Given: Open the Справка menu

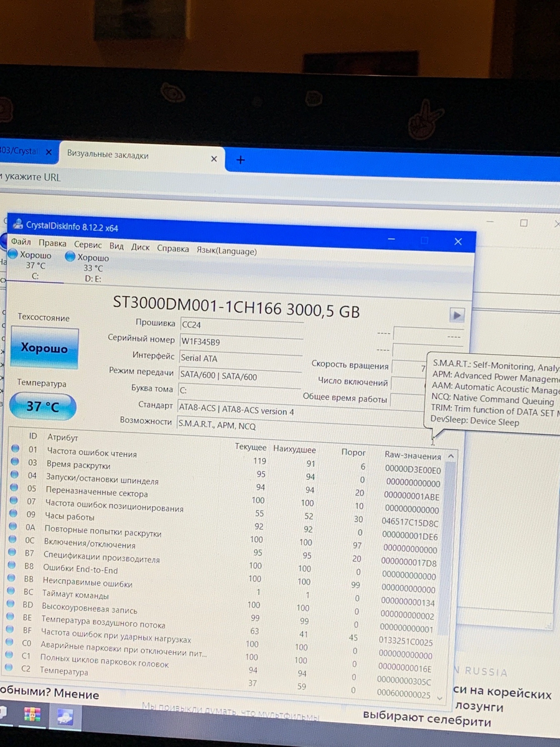Looking at the screenshot, I should point(173,249).
